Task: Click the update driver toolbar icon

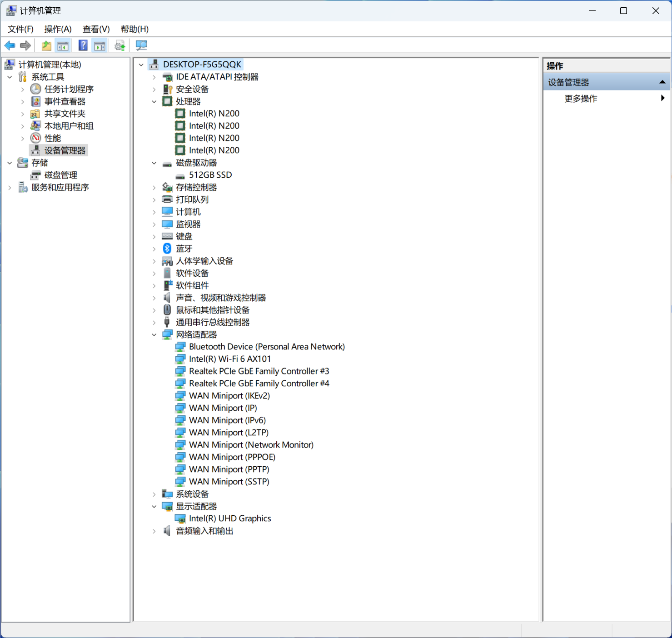Action: [x=120, y=45]
